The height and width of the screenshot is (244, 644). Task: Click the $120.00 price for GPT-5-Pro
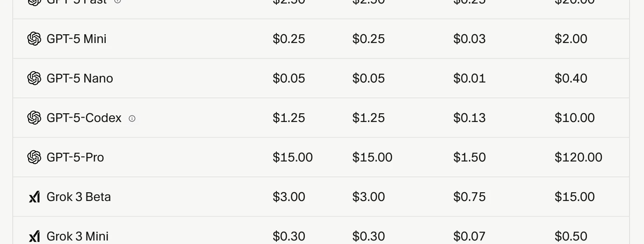pos(578,157)
